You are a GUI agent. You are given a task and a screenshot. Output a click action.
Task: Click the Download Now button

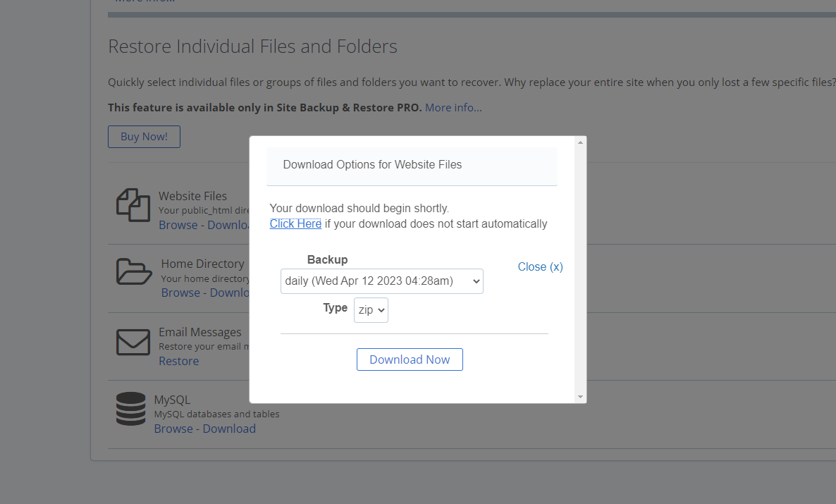click(410, 359)
